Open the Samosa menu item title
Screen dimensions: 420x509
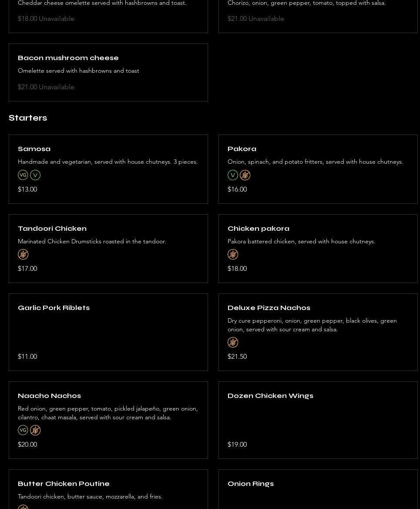click(x=34, y=149)
